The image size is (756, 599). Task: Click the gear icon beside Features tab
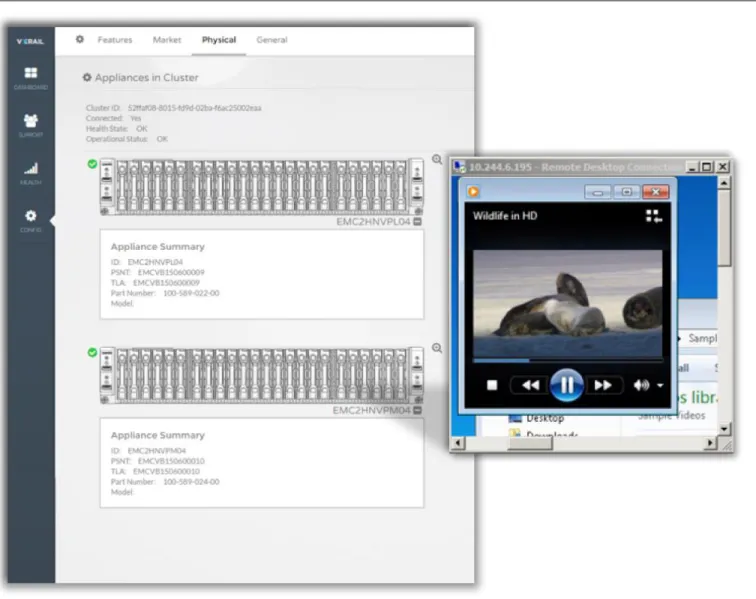click(x=80, y=39)
